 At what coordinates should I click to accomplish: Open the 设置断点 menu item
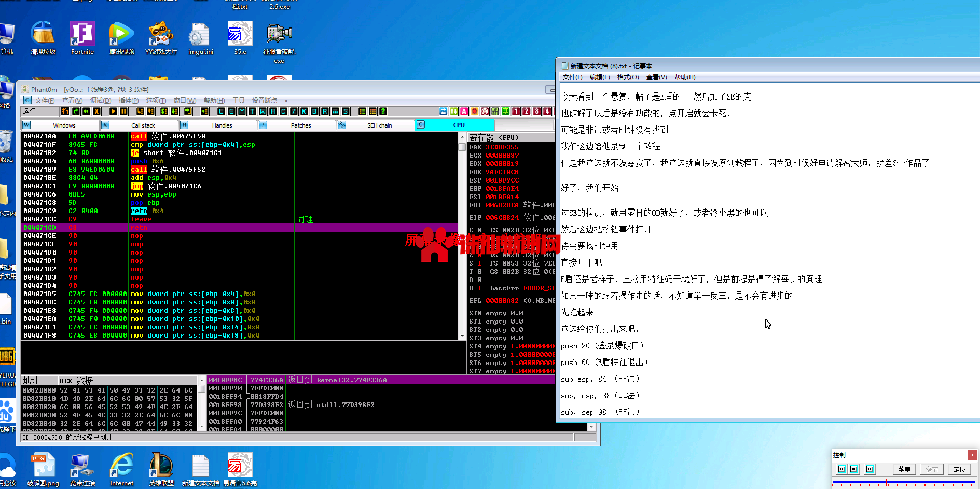[x=265, y=101]
